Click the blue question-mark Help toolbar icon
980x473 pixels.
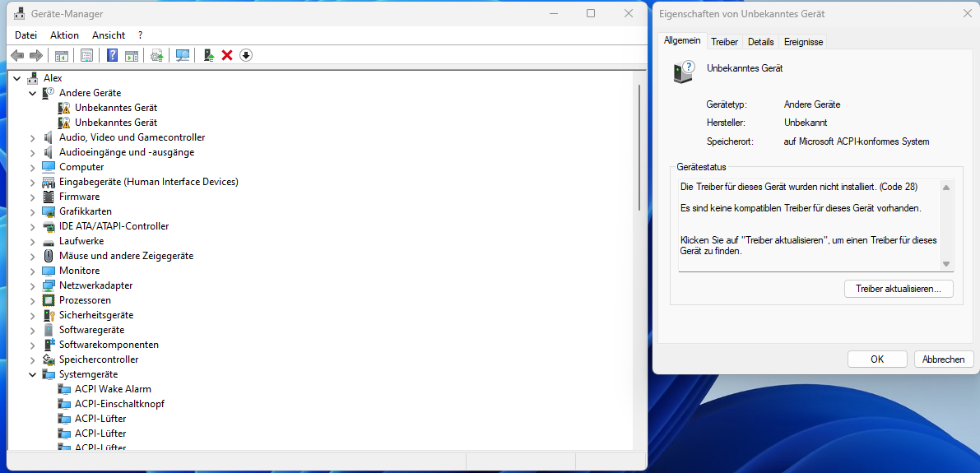(113, 56)
